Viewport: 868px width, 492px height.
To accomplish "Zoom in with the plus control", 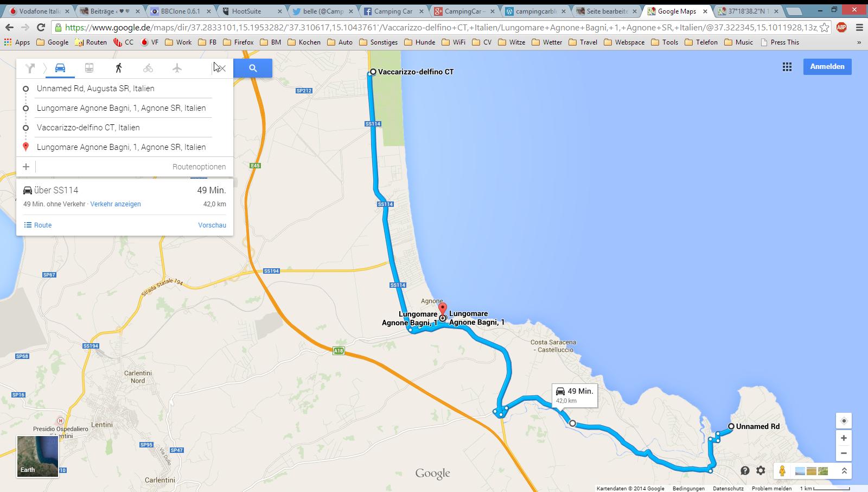I will (844, 438).
